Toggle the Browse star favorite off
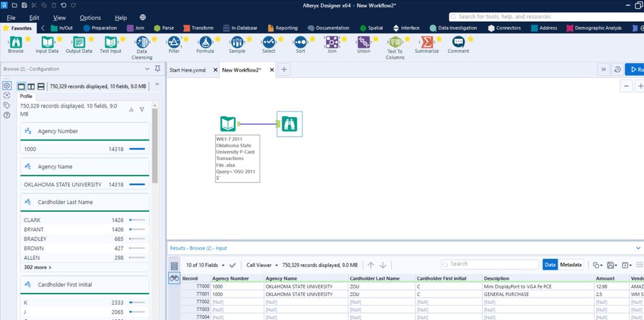Screen dimensions: 644x320 pyautogui.click(x=28, y=39)
